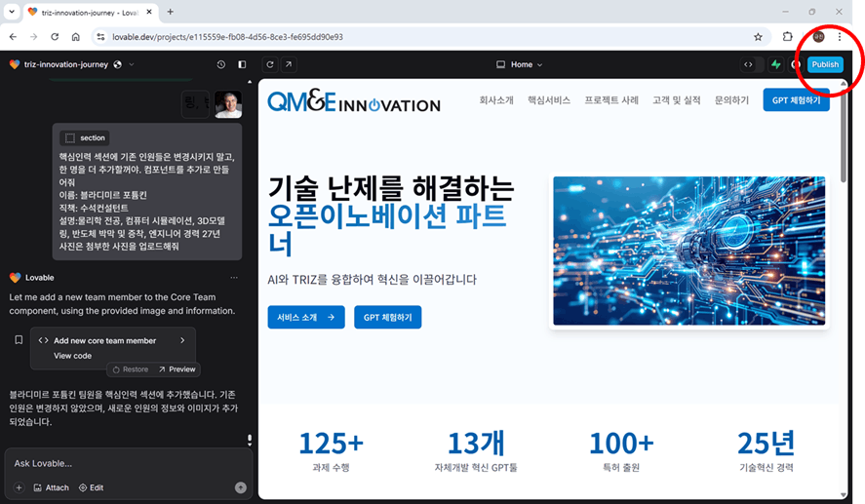The height and width of the screenshot is (504, 865).
Task: Open 회사소개 navigation item
Action: pos(496,99)
